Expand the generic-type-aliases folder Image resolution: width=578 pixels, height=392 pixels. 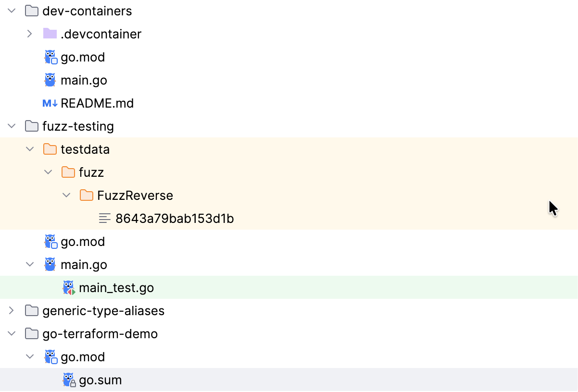[x=11, y=310]
